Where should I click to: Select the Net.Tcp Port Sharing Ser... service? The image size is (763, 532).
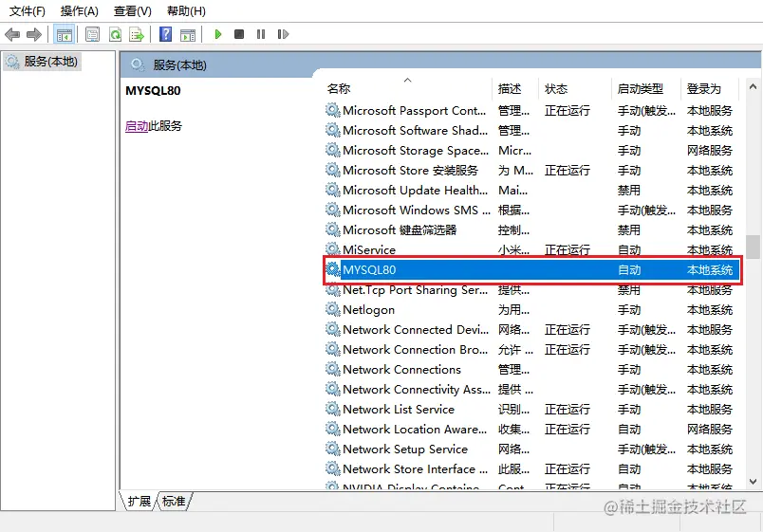[531, 290]
